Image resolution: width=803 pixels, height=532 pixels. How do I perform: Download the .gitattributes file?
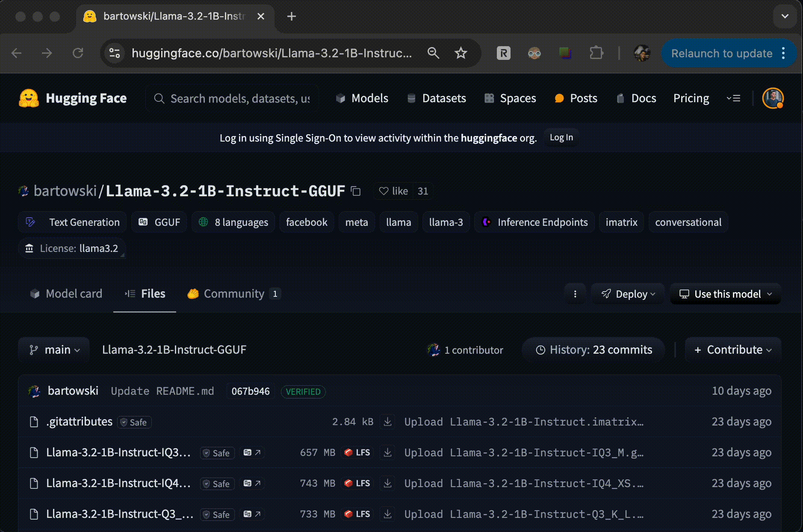(387, 422)
